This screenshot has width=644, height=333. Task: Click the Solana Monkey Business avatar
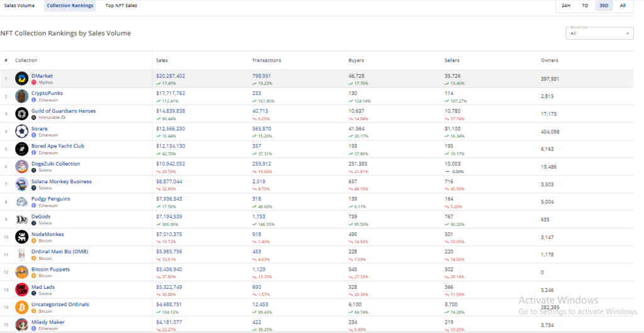22,184
